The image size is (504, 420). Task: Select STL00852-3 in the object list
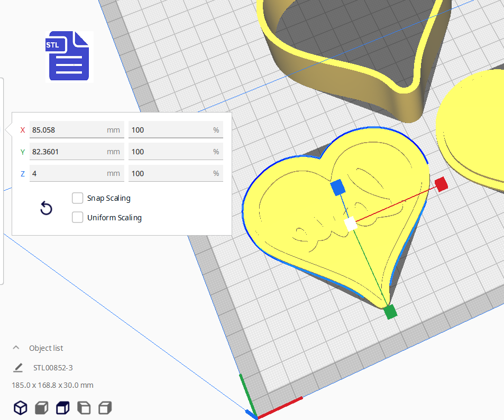click(x=53, y=367)
